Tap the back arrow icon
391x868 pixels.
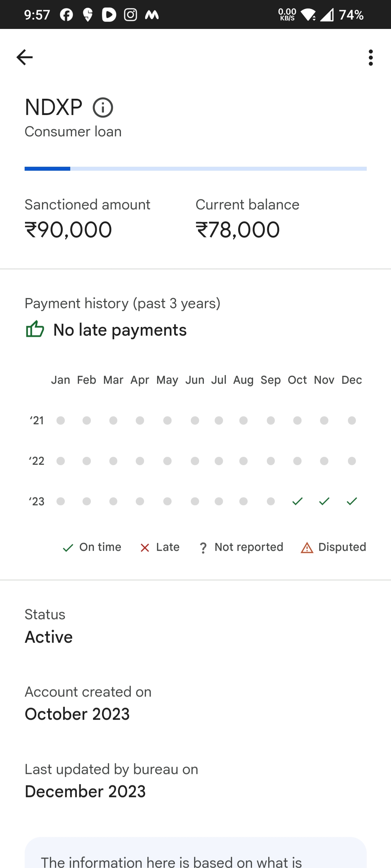25,58
